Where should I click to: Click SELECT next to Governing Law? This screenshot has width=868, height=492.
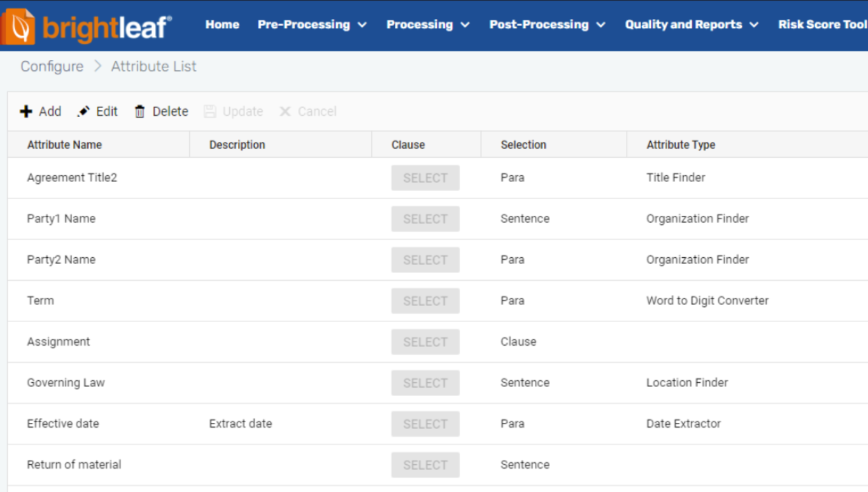pos(425,382)
